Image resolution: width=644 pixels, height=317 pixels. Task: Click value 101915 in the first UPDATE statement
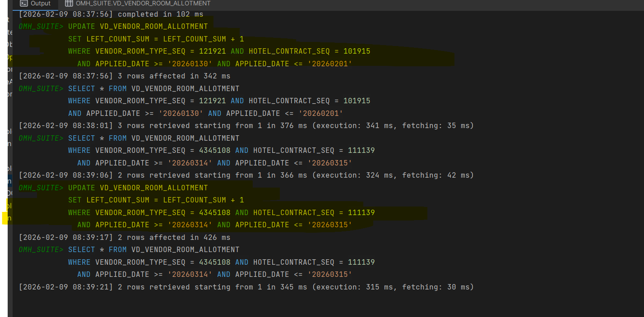tap(357, 51)
